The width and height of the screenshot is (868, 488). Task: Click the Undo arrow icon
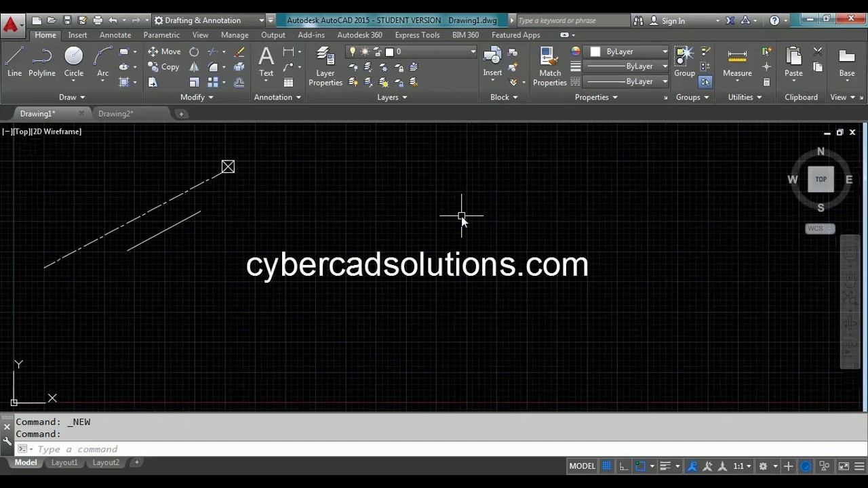113,20
